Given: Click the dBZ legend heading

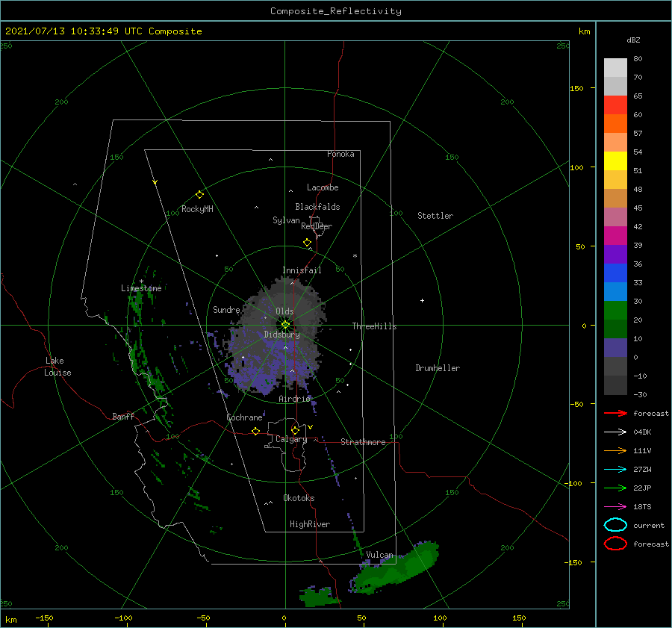Looking at the screenshot, I should 633,40.
